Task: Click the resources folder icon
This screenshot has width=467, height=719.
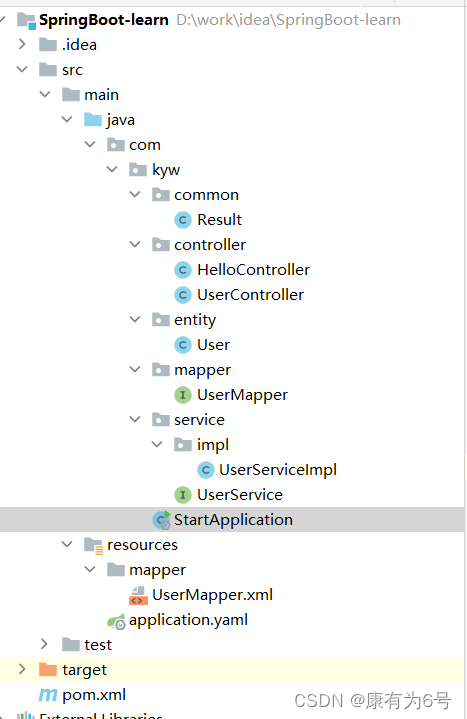Action: tap(94, 545)
